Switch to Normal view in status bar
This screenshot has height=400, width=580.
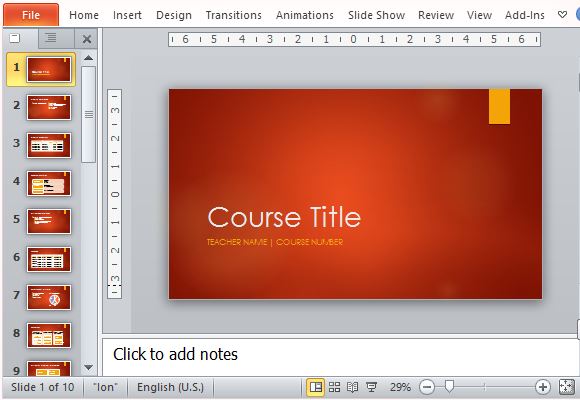[x=316, y=387]
